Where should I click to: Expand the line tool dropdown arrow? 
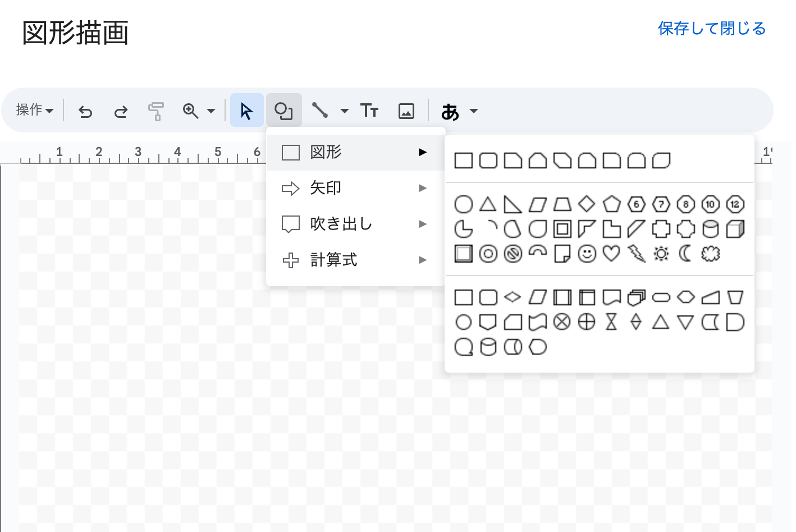point(344,111)
